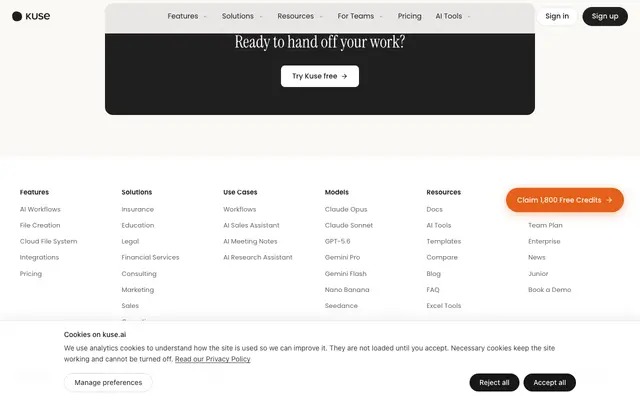Open Seedance model link
The image size is (640, 400).
point(341,306)
